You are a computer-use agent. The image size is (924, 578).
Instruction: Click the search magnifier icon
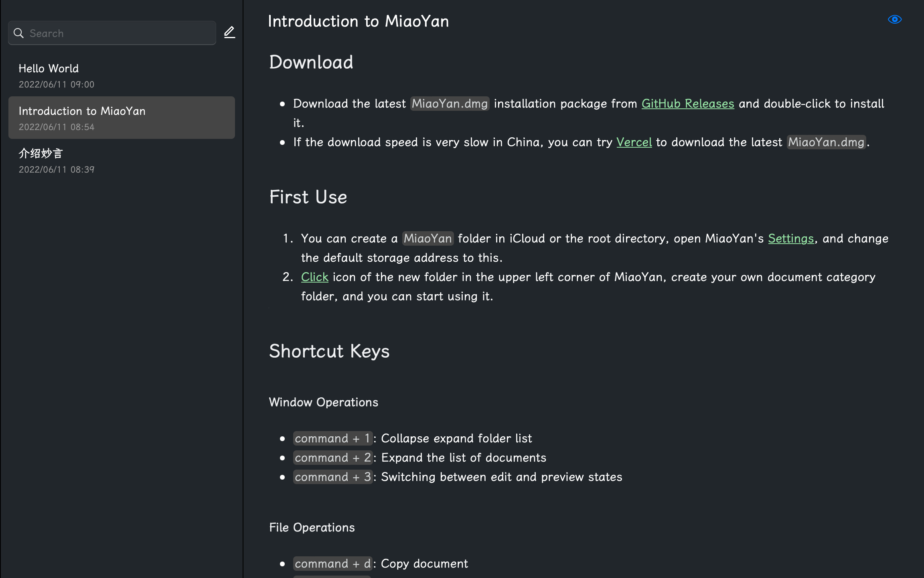point(18,33)
